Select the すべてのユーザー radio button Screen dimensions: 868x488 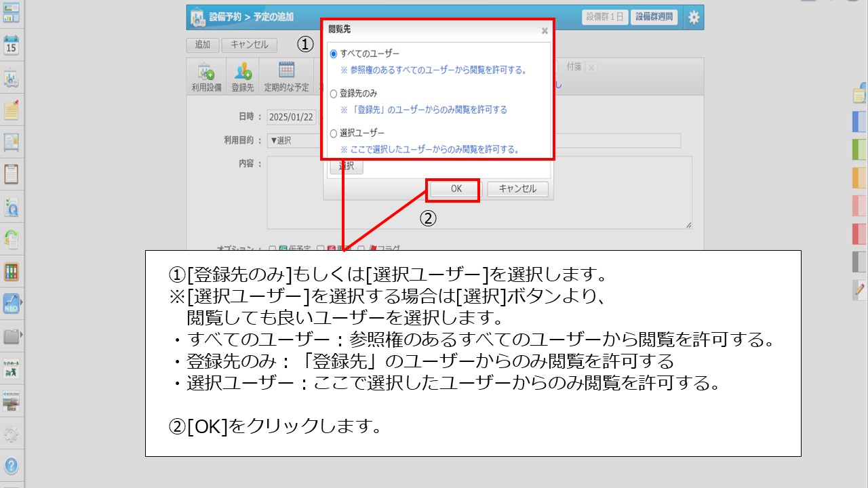pos(334,54)
